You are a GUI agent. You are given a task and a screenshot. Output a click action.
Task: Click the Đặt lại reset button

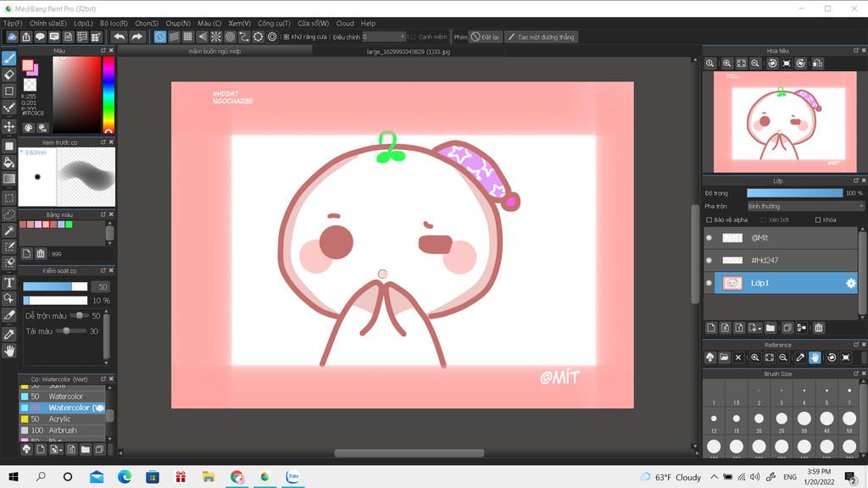click(485, 37)
